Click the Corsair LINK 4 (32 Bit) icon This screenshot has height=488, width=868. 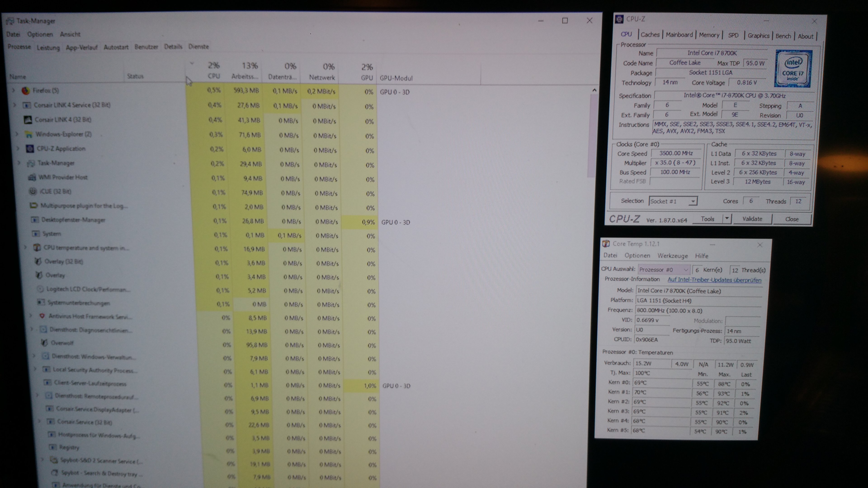(28, 120)
